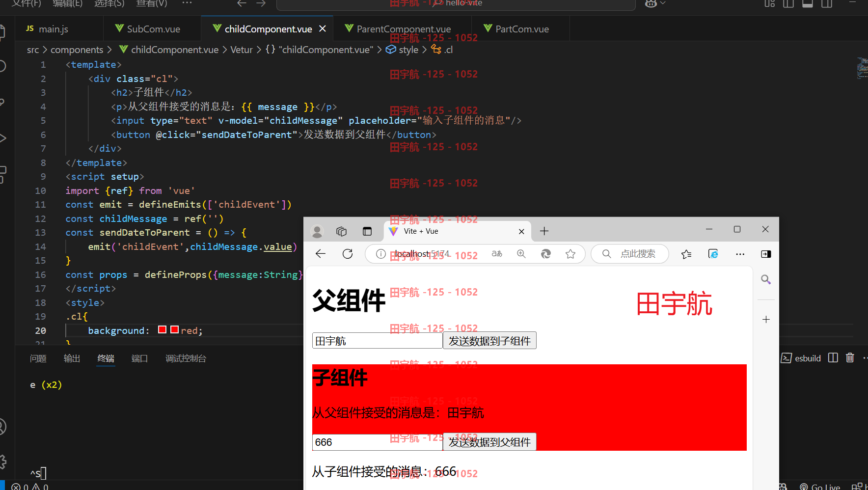Go back in VS Code navigation
The image size is (868, 490).
click(242, 3)
